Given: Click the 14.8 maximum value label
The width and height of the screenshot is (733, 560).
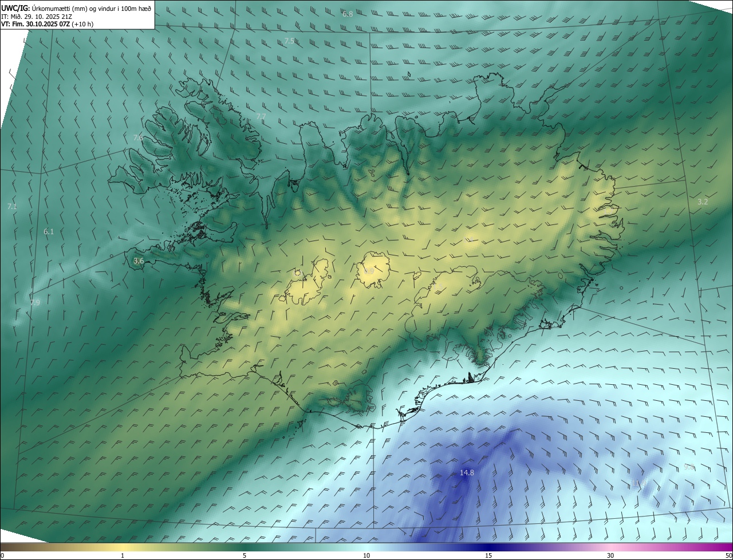Looking at the screenshot, I should 467,472.
